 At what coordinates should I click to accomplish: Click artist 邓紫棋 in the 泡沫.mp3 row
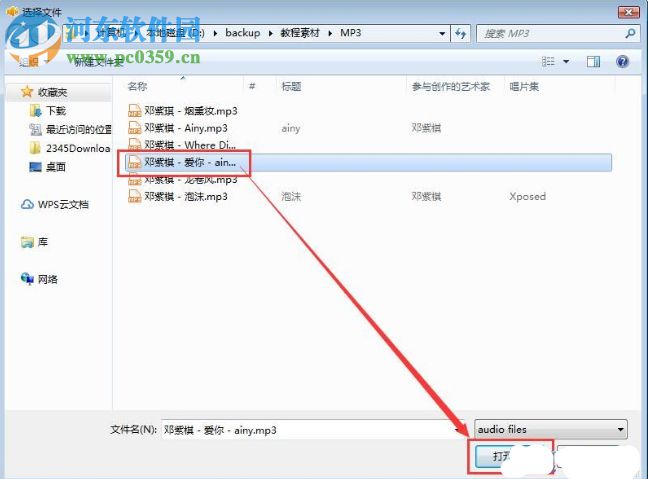(426, 196)
